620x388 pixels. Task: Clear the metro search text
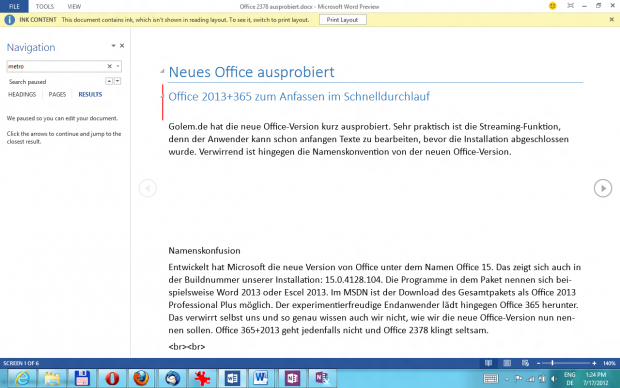pyautogui.click(x=110, y=66)
